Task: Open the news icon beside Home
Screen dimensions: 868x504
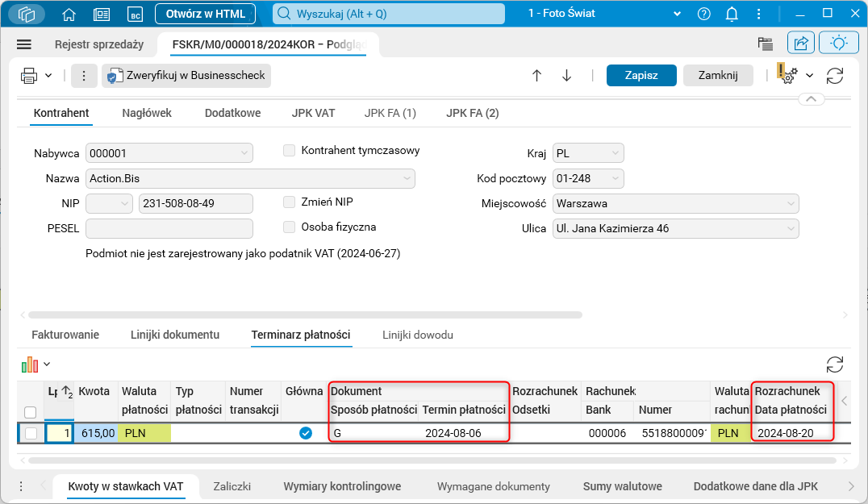Action: (102, 13)
